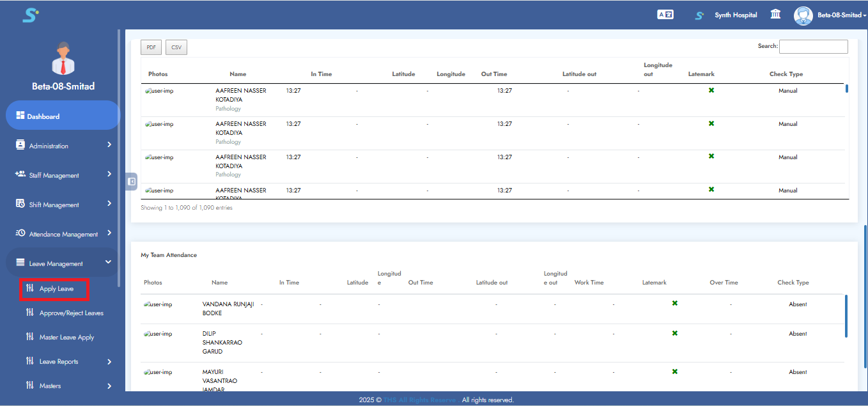Screen dimensions: 868x406
Task: Sort the table by Name column header
Action: [x=238, y=74]
